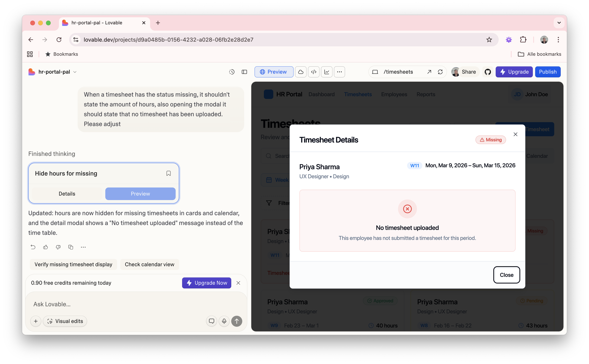Screen dimensions: 589x364
Task: Toggle Visual edits mode
Action: click(65, 321)
